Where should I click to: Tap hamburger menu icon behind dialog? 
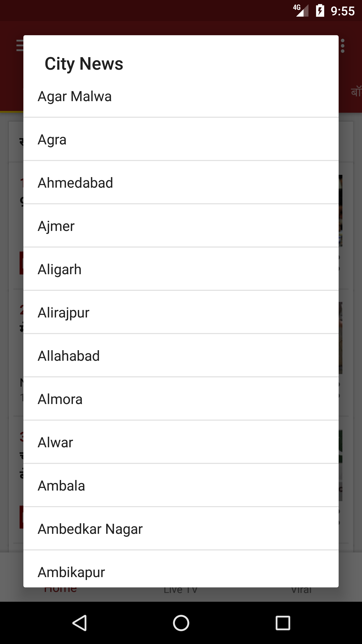click(x=20, y=46)
